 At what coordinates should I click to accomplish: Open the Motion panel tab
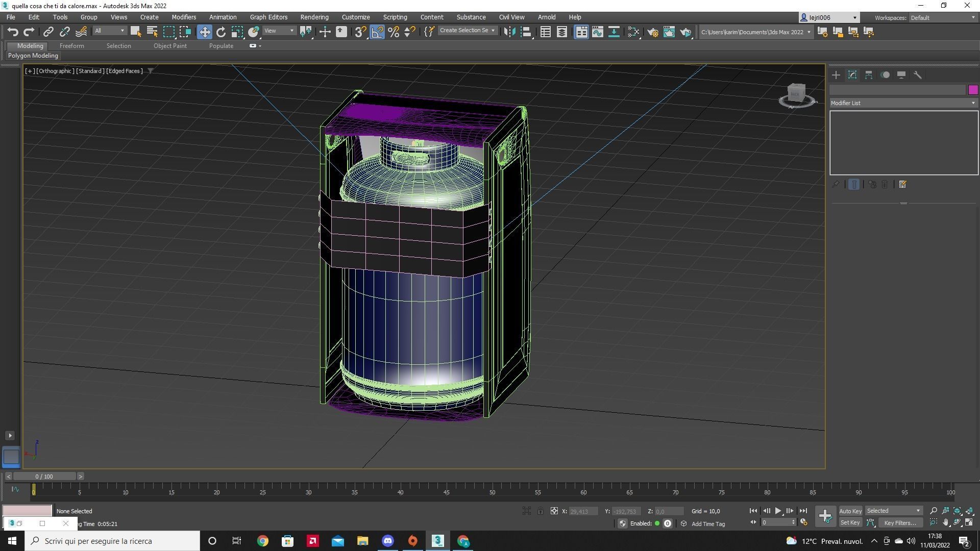point(885,75)
